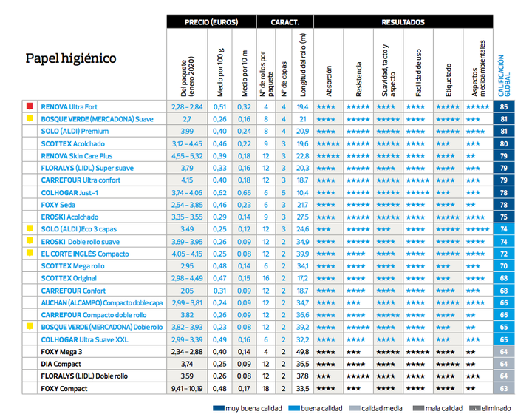Screen dimensions: 532x420
Task: Open FOXY Seda product name
Action: [58, 205]
